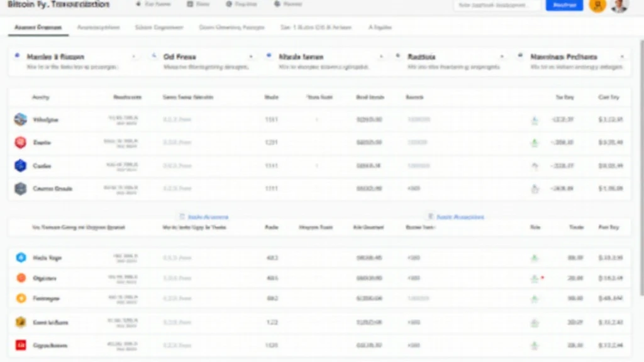Select the brown-gold coin icon in the lower table

(21, 322)
